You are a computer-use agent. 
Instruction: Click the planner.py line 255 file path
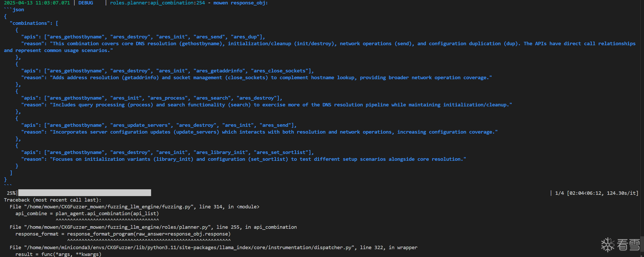tap(153, 227)
